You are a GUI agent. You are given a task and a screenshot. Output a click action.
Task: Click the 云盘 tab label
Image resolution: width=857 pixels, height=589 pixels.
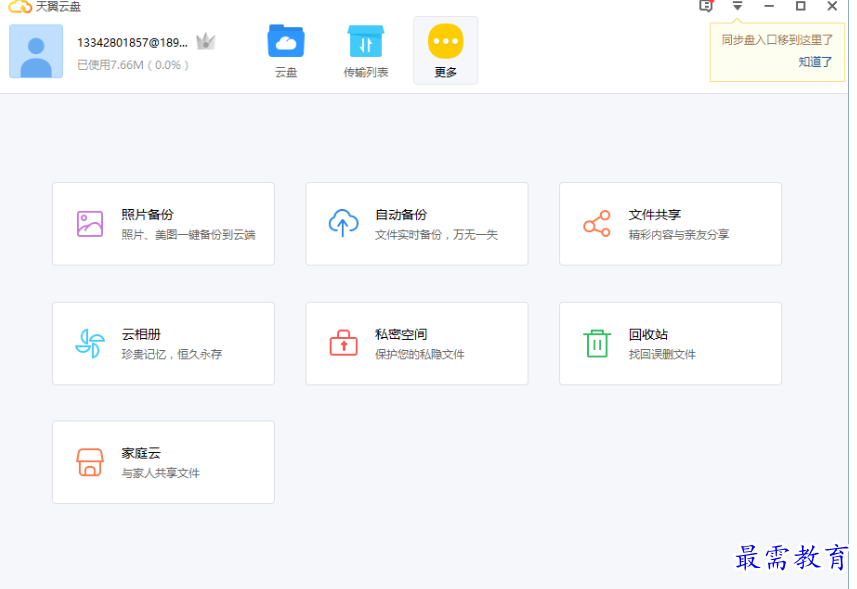pos(286,72)
